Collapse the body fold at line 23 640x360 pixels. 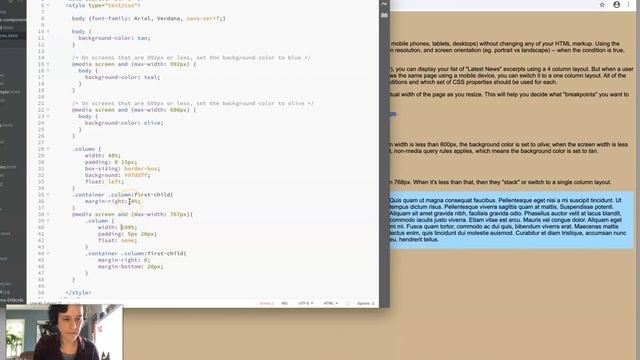click(x=48, y=116)
